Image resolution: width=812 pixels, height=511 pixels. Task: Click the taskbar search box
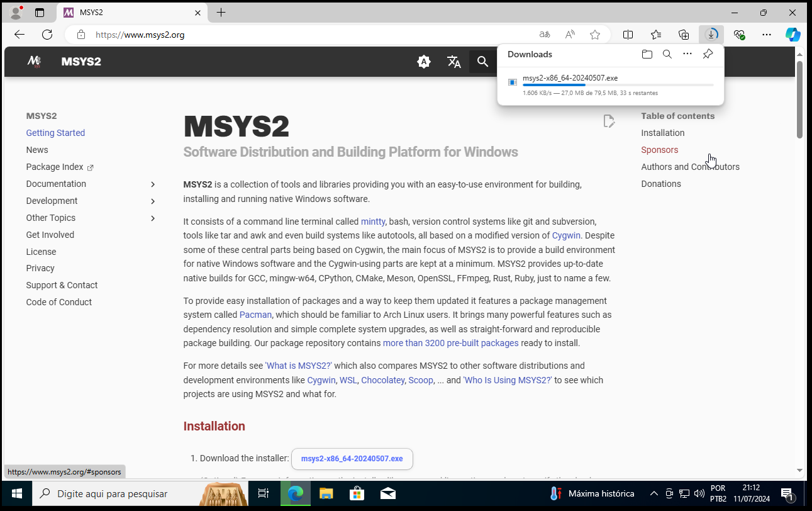click(x=140, y=493)
